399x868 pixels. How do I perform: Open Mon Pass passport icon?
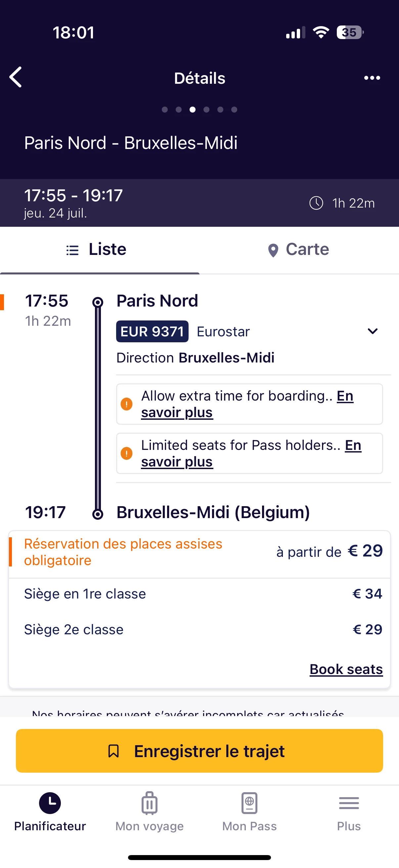coord(249,803)
